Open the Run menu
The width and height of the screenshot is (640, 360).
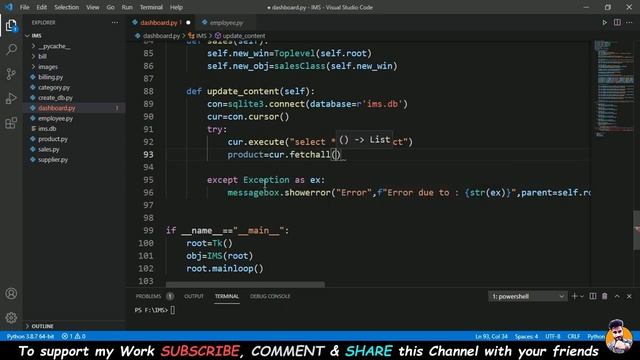(x=127, y=7)
